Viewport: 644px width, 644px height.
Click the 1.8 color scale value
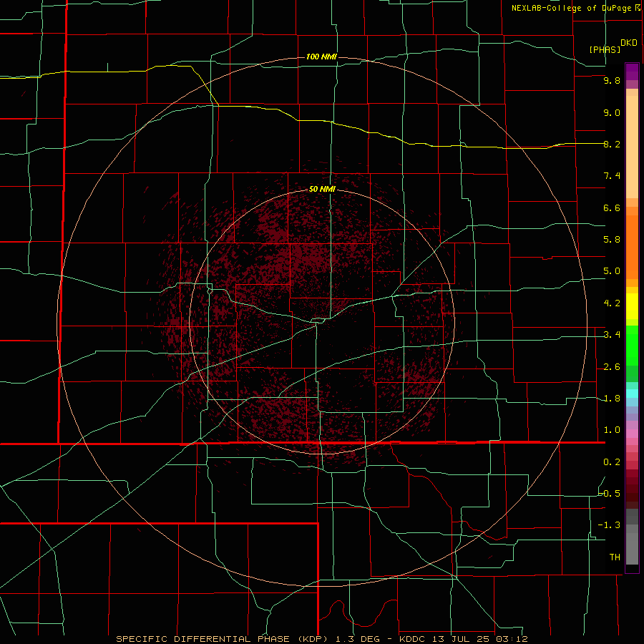tap(612, 399)
